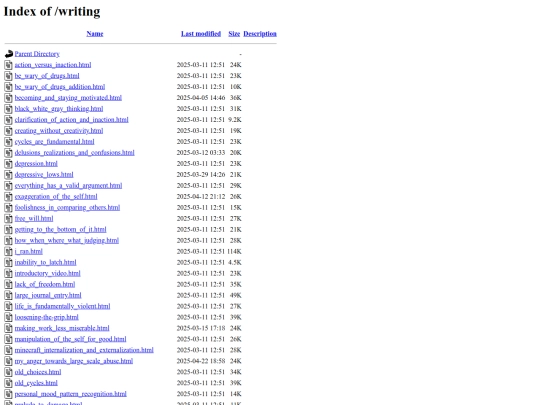Open delusions_realizations_and_confusions.html link
Image resolution: width=540 pixels, height=405 pixels.
74,153
